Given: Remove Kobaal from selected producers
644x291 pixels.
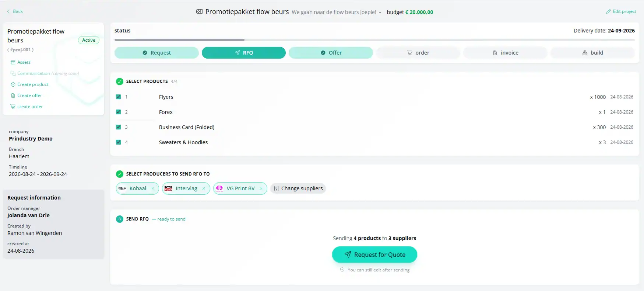Looking at the screenshot, I should click(x=153, y=188).
